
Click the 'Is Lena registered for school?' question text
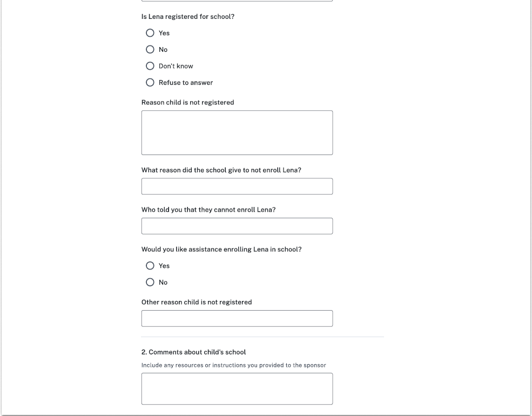(187, 17)
